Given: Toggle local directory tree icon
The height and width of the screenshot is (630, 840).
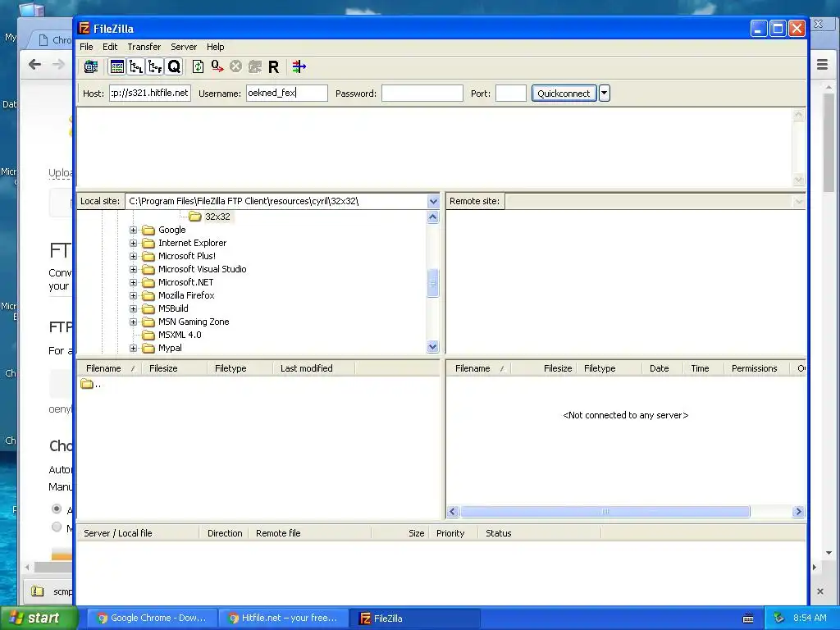Looking at the screenshot, I should click(135, 66).
